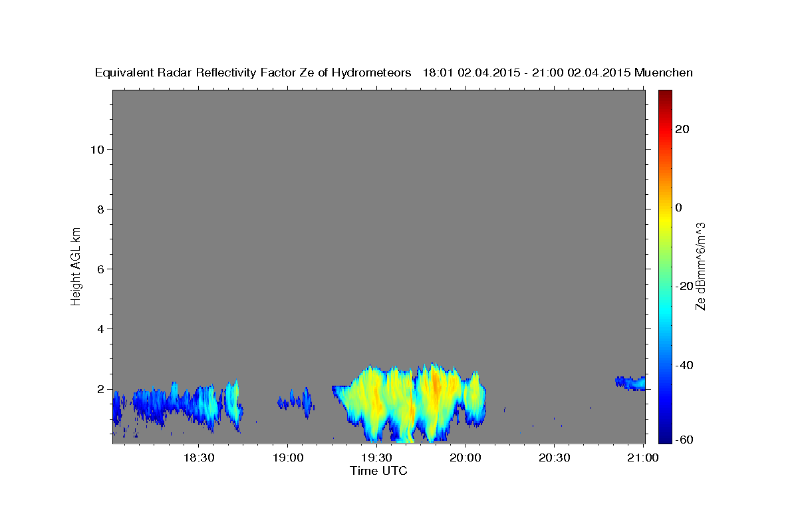Click the '19:00' time tick label

click(x=288, y=458)
